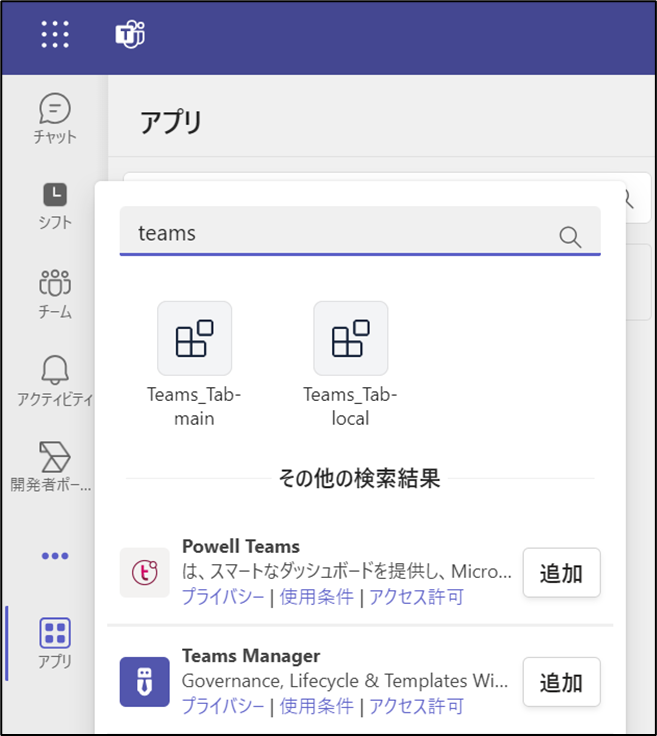Open Teams Manager アクセス許可 link
The height and width of the screenshot is (736, 657).
[x=416, y=706]
